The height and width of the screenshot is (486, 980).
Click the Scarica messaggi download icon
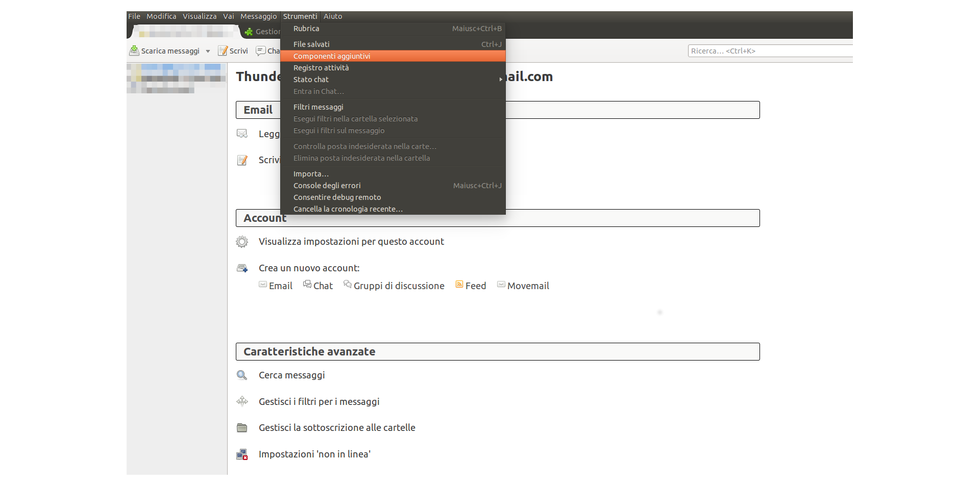pyautogui.click(x=134, y=50)
